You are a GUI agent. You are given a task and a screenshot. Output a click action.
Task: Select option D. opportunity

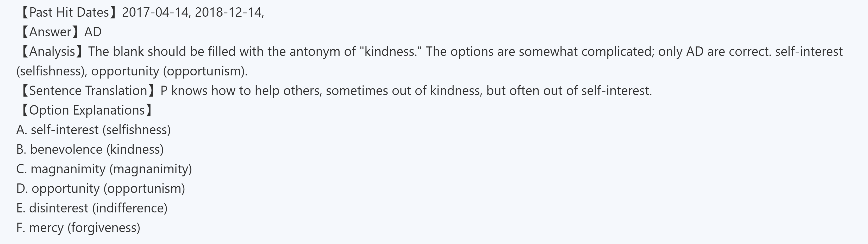click(101, 189)
